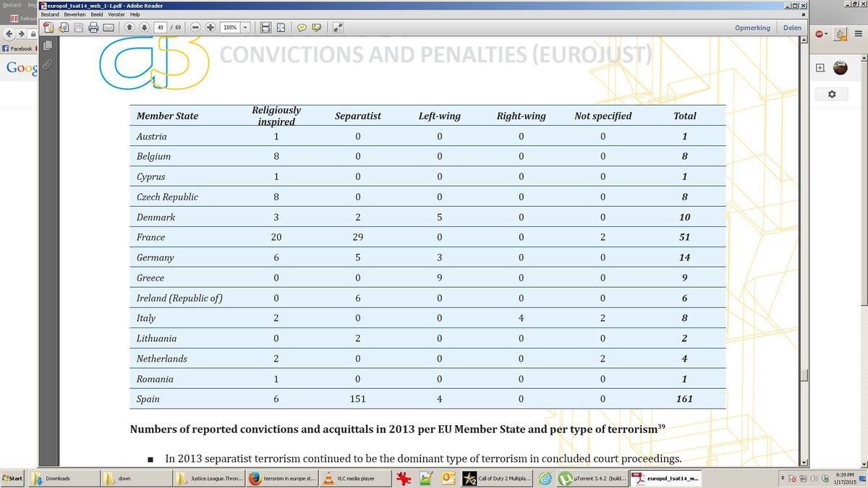Viewport: 868px width, 488px height.
Task: Click the email envelope icon in toolbar
Action: 109,27
